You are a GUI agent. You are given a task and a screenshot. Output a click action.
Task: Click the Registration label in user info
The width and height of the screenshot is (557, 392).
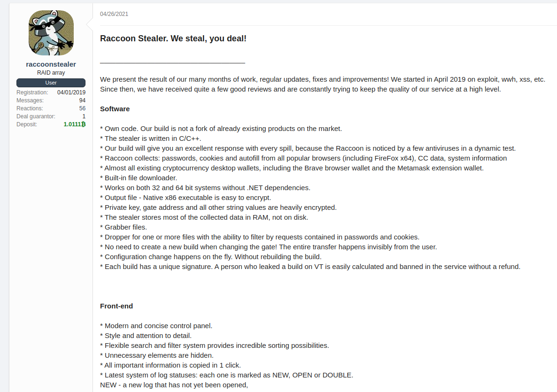(32, 92)
